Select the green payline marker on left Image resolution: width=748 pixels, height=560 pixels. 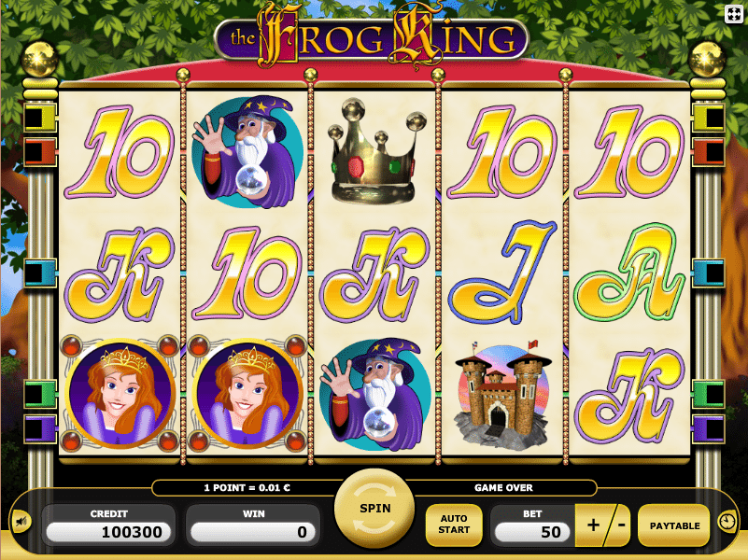40,394
